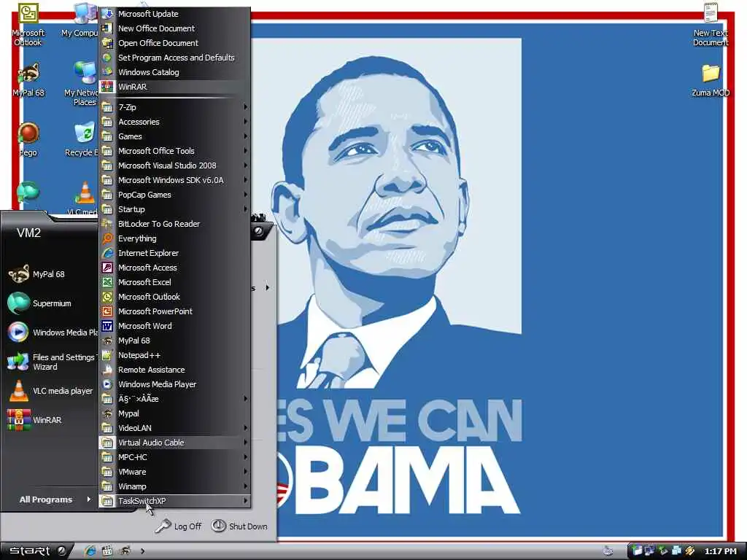Click Files and Settings Transfer Wizard icon
747x560 pixels.
(x=18, y=362)
